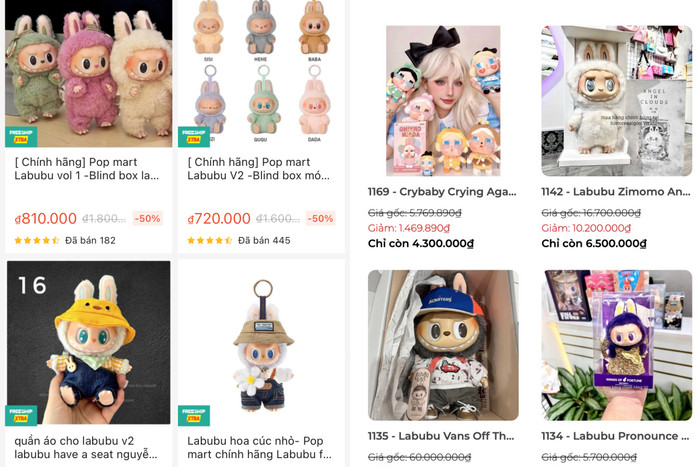The width and height of the screenshot is (700, 467).
Task: Open Labubu Vans Off The Wall box photo
Action: click(x=443, y=345)
